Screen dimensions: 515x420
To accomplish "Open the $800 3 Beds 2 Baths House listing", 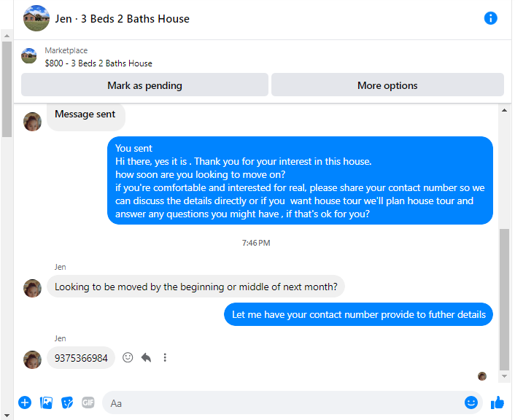I will pyautogui.click(x=98, y=63).
